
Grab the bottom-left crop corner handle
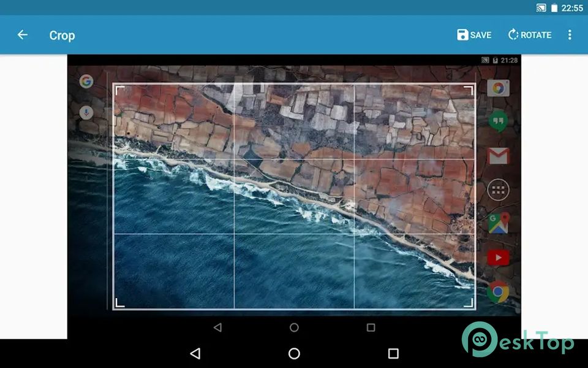(119, 302)
